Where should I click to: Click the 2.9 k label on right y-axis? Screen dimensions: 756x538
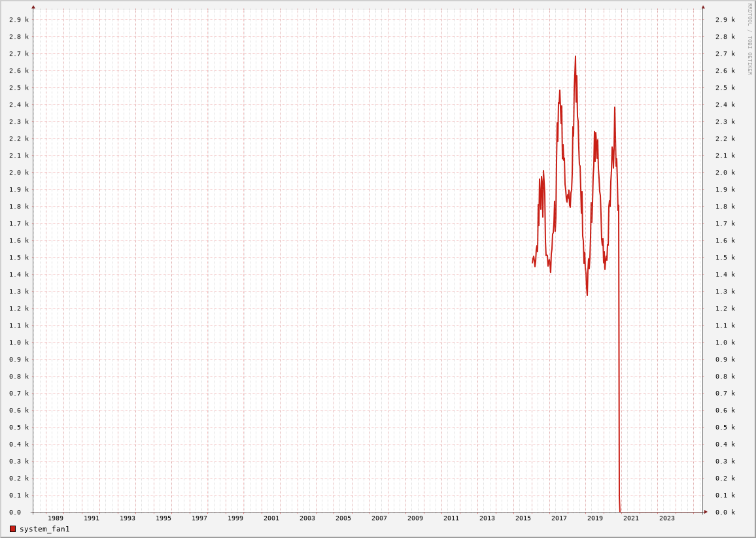725,20
